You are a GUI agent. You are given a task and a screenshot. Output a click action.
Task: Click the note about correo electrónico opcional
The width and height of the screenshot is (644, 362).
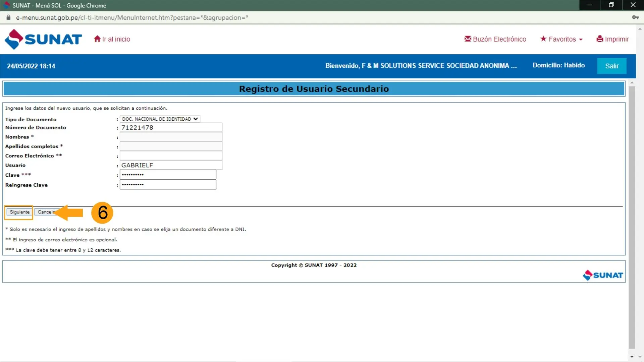click(x=61, y=240)
